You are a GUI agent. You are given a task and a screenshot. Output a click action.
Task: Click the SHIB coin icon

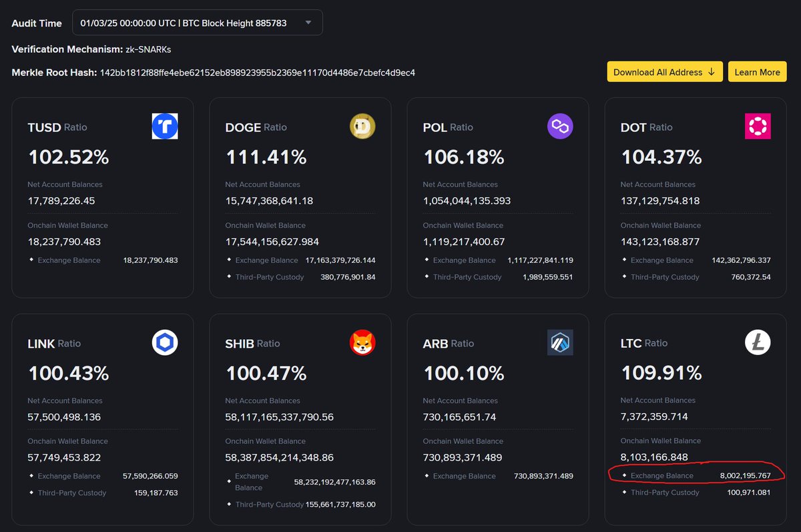click(362, 342)
